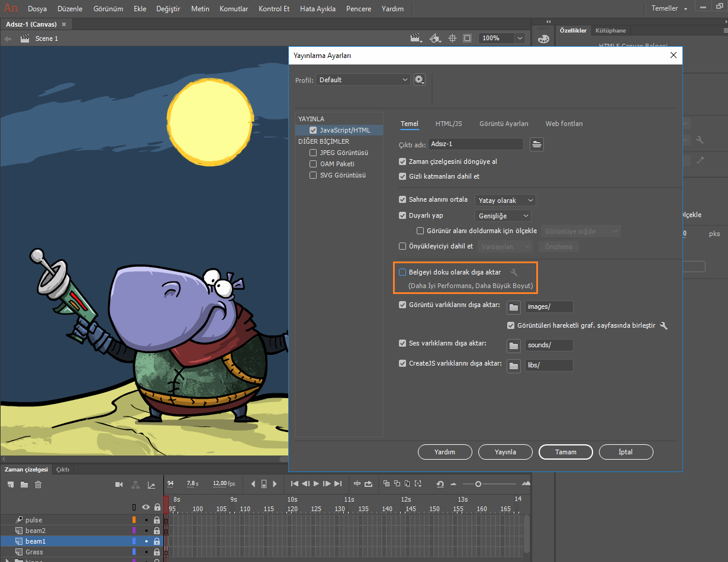This screenshot has width=728, height=562.
Task: Click the camera icon in timeline
Action: (x=119, y=485)
